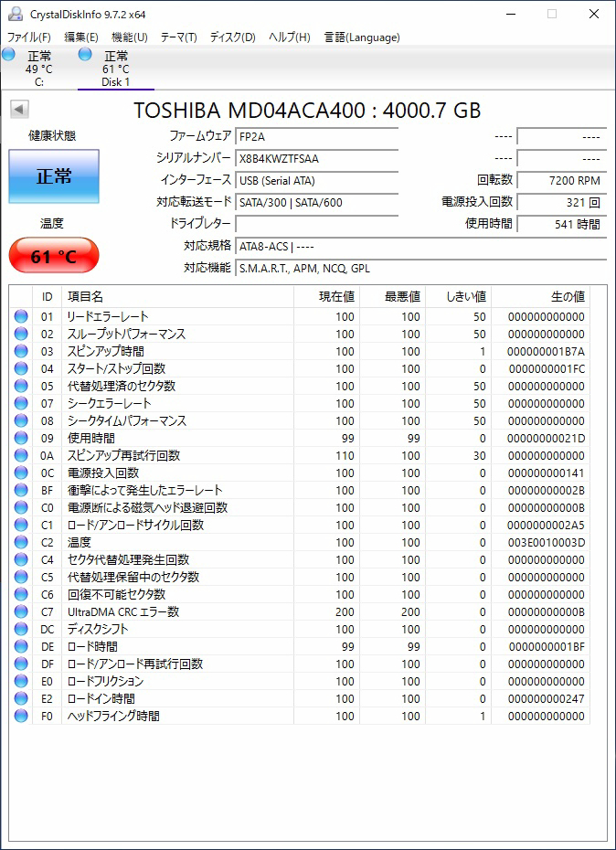Click the 対応規格 field ATA8-ACS
The width and height of the screenshot is (616, 850).
pyautogui.click(x=421, y=246)
